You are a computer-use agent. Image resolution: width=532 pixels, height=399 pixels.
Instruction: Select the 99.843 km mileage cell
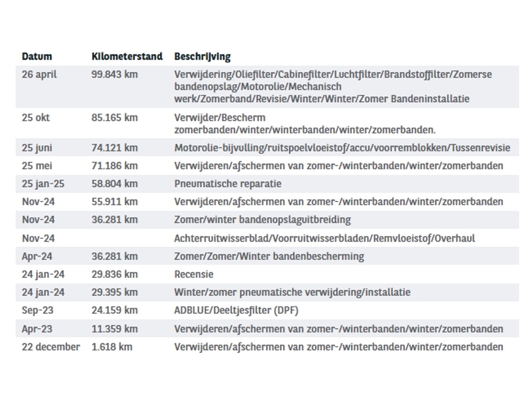pyautogui.click(x=114, y=74)
